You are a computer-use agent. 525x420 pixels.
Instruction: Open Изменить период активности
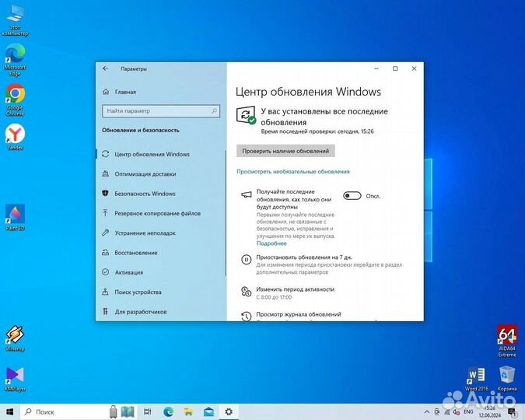click(295, 289)
